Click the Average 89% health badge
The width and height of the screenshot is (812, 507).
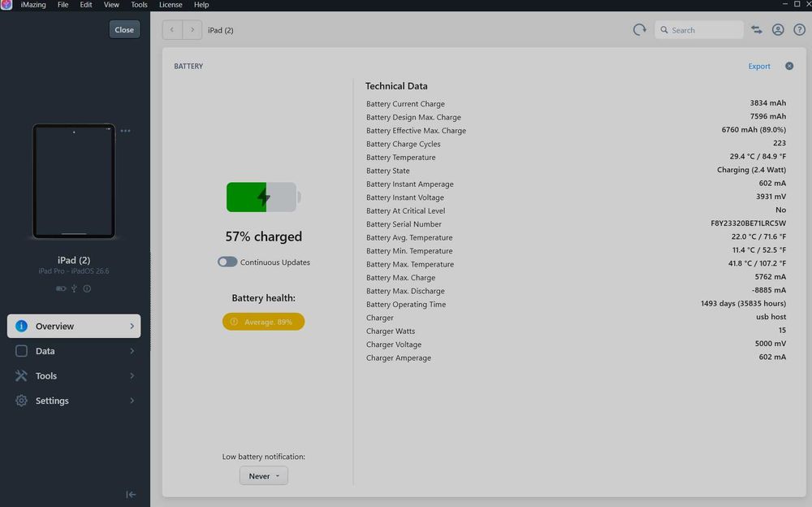pyautogui.click(x=264, y=322)
